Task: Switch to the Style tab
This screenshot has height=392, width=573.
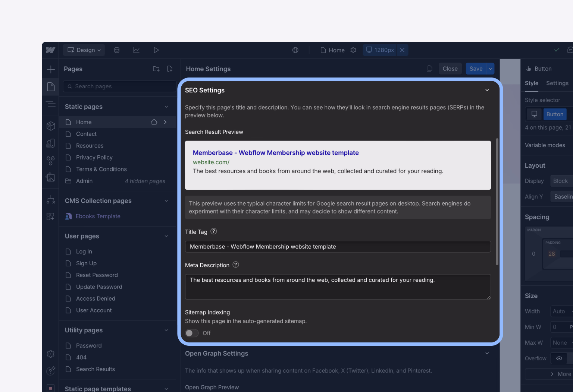Action: point(532,83)
